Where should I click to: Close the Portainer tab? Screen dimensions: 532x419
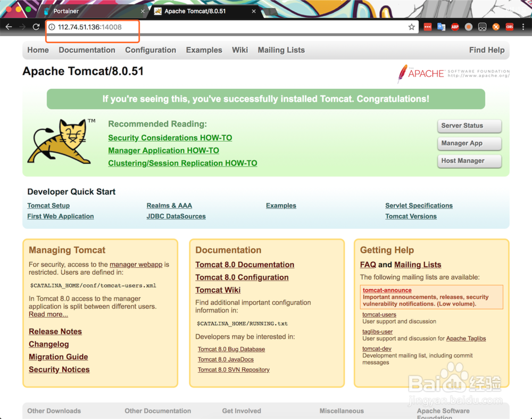(143, 11)
